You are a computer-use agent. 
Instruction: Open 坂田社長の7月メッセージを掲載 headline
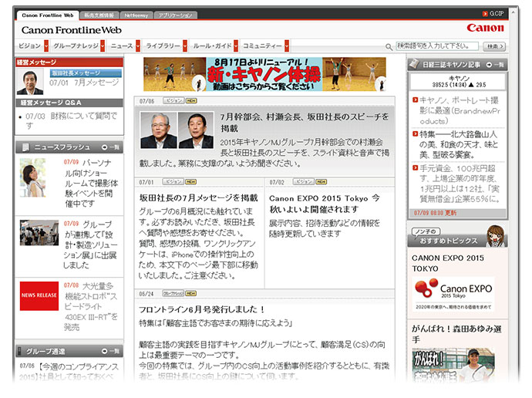point(198,198)
